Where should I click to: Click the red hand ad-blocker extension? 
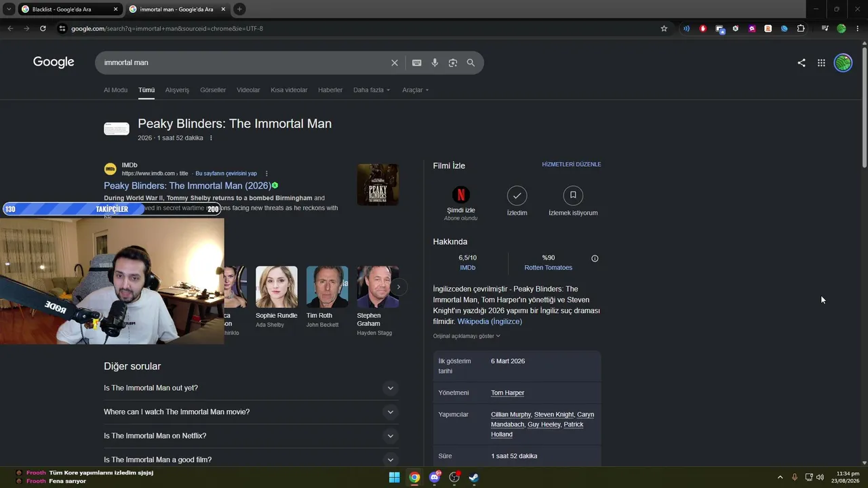click(x=703, y=28)
